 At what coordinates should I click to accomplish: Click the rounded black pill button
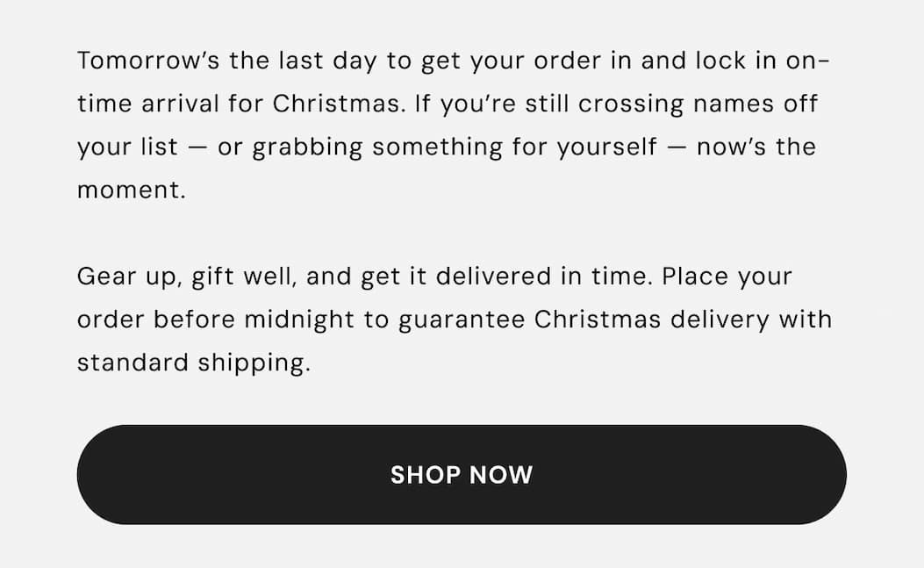[462, 474]
